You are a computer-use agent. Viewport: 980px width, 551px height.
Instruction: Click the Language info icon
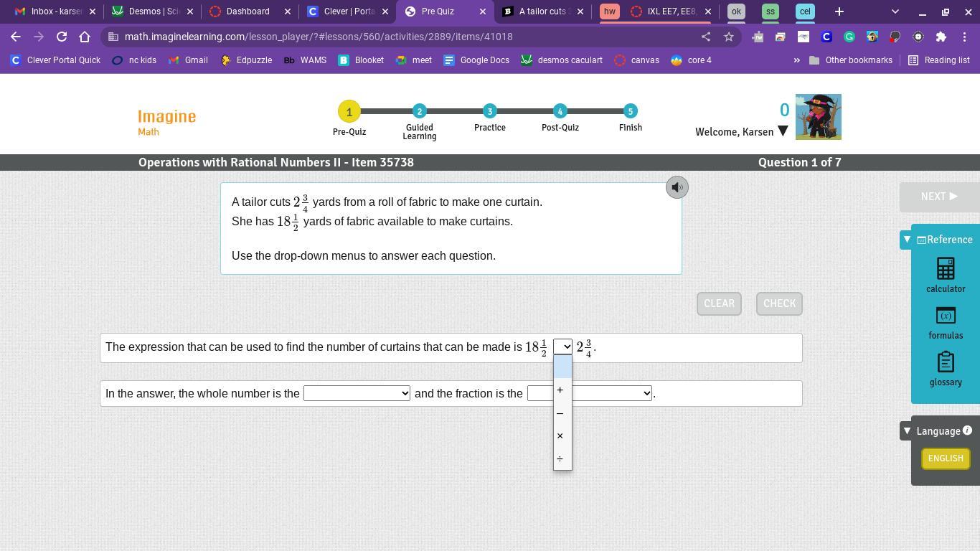(967, 430)
